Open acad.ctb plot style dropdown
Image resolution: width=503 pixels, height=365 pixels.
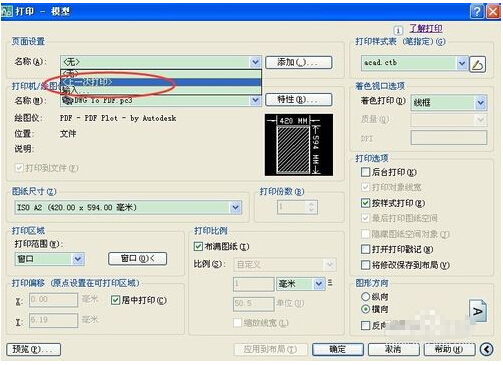[462, 63]
